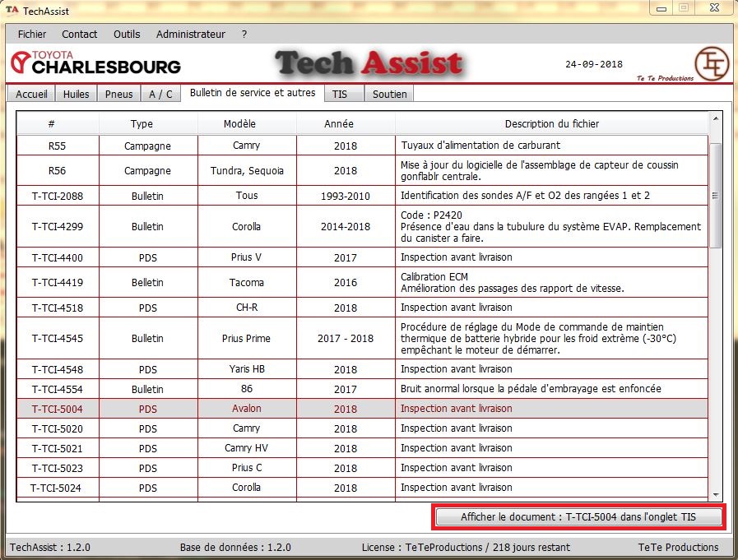Click the TeTe Productions emblem icon

(711, 63)
